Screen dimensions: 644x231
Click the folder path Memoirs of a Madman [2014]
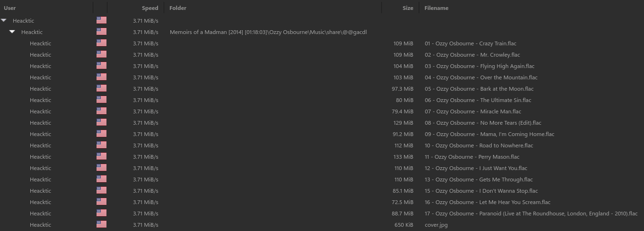(x=268, y=32)
